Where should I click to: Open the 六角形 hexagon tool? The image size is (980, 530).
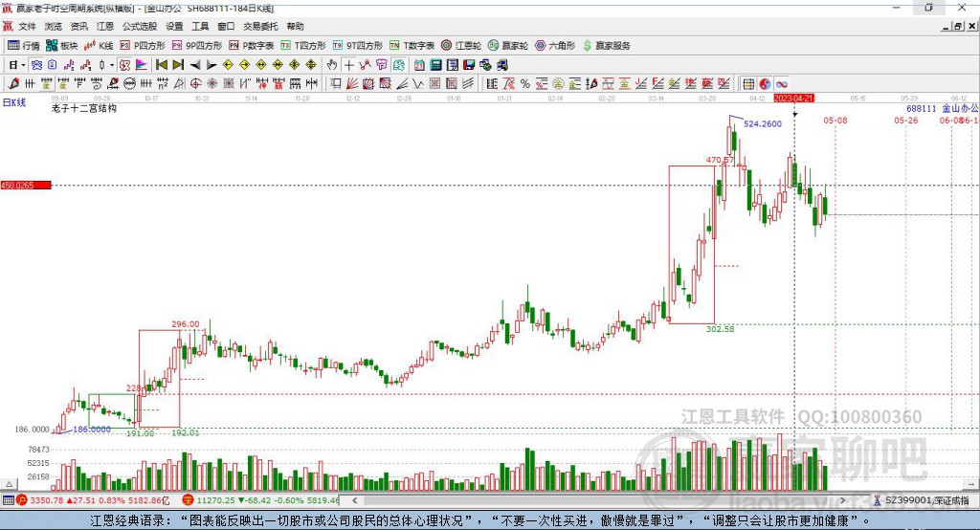coord(555,46)
